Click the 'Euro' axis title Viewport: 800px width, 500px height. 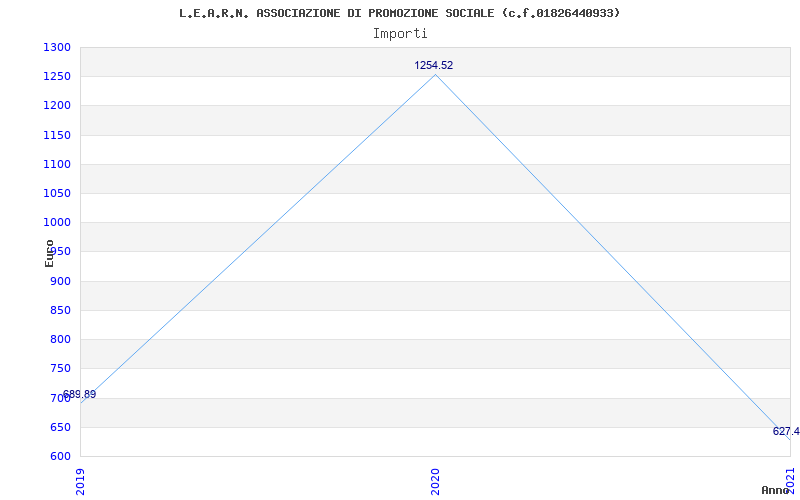click(x=49, y=253)
